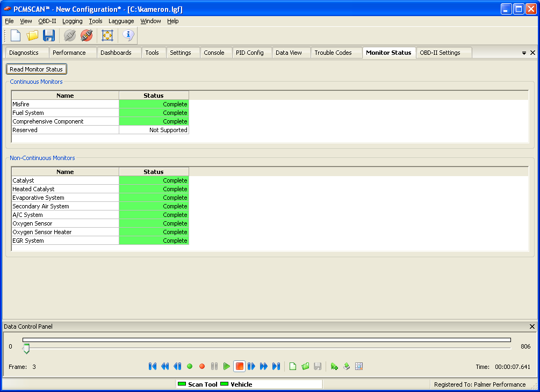Click the green icon with a plus sign
The width and height of the screenshot is (540, 392).
[x=334, y=366]
